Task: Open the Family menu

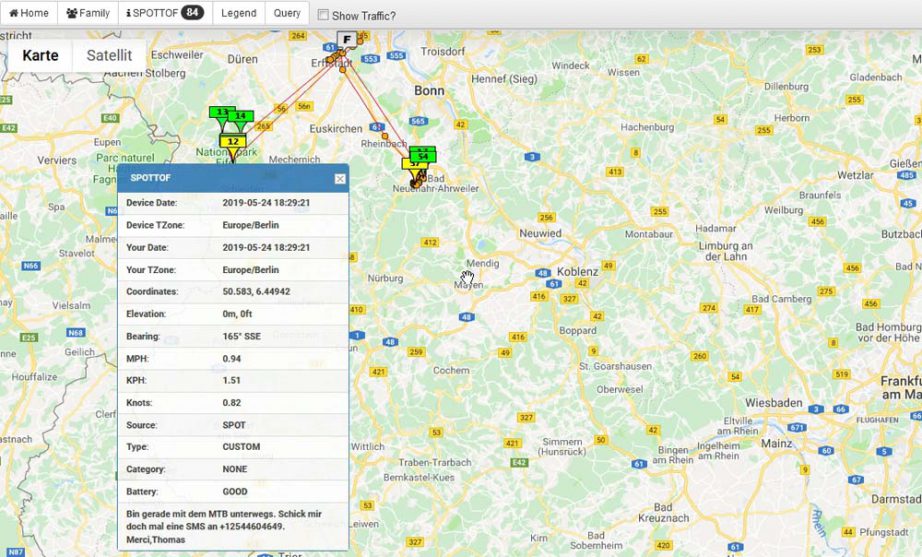Action: pos(88,14)
